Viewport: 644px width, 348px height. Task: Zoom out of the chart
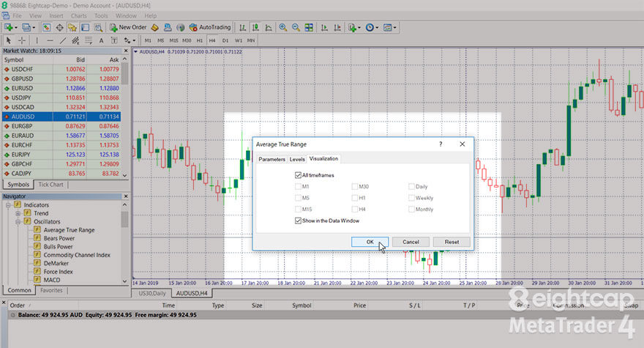point(296,28)
